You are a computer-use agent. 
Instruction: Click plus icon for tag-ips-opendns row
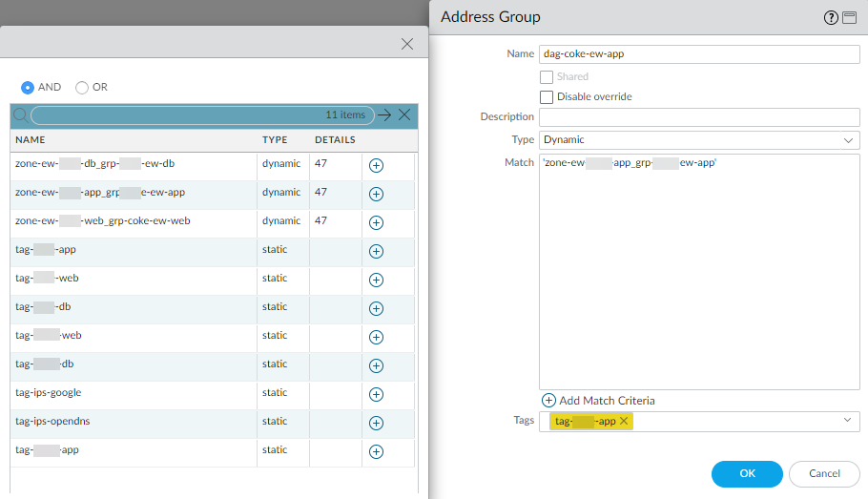(x=376, y=423)
